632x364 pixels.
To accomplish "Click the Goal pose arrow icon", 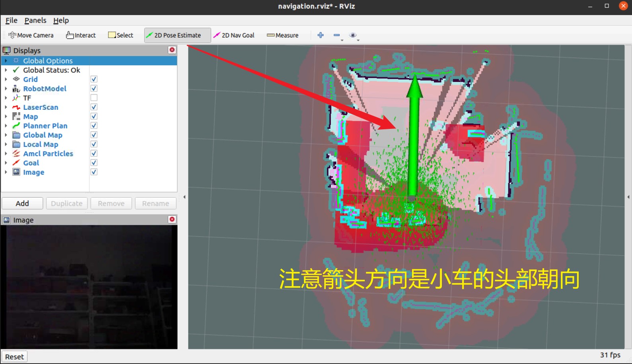I will [16, 163].
